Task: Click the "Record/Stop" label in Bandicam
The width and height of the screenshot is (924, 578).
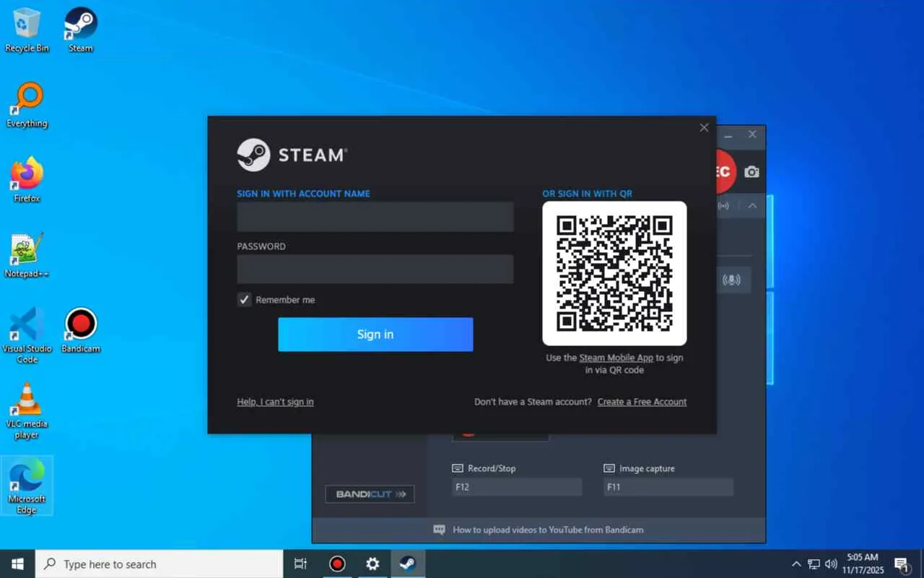Action: 492,468
